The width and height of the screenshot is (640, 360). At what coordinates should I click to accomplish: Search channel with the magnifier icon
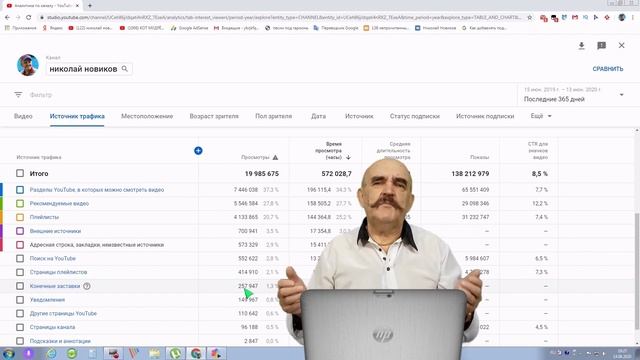pyautogui.click(x=125, y=69)
